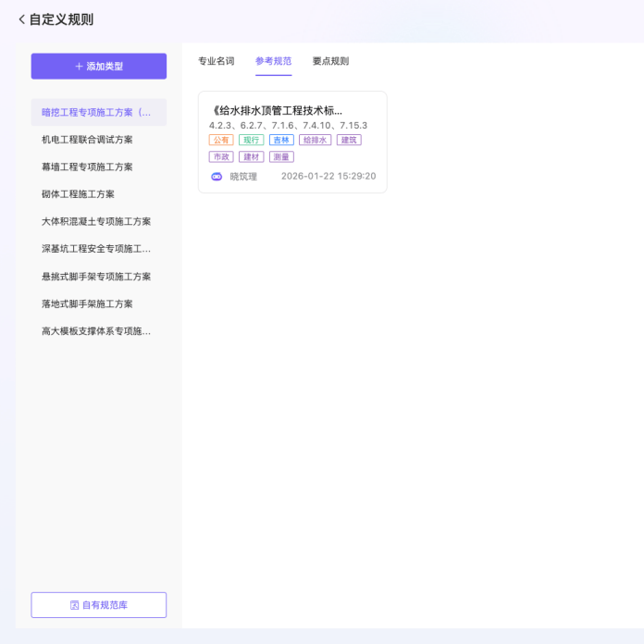Click the green 现行 tag
This screenshot has height=644, width=644.
[x=252, y=140]
